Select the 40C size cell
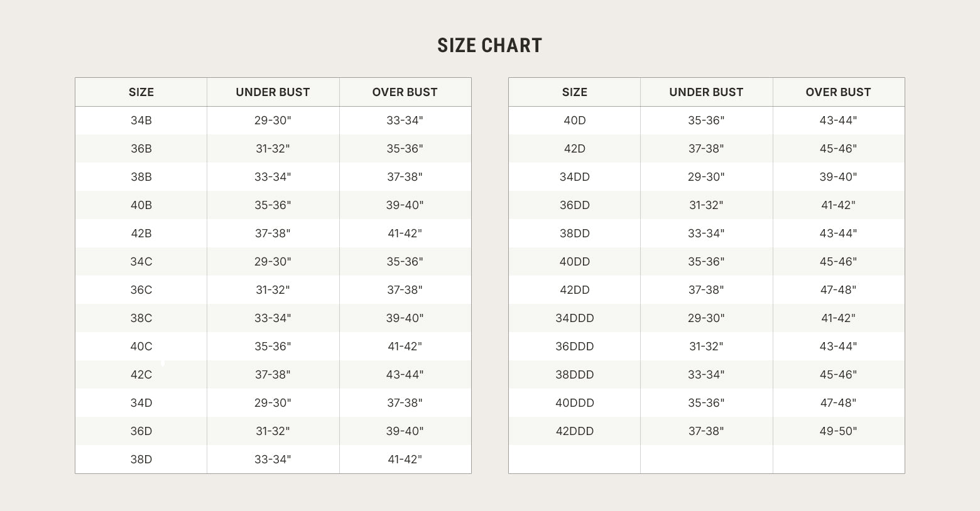 coord(141,347)
